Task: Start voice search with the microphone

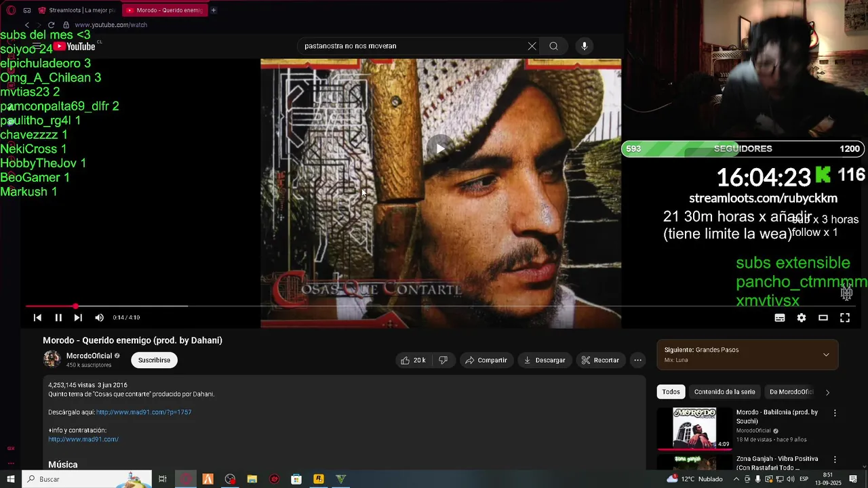Action: pos(585,46)
